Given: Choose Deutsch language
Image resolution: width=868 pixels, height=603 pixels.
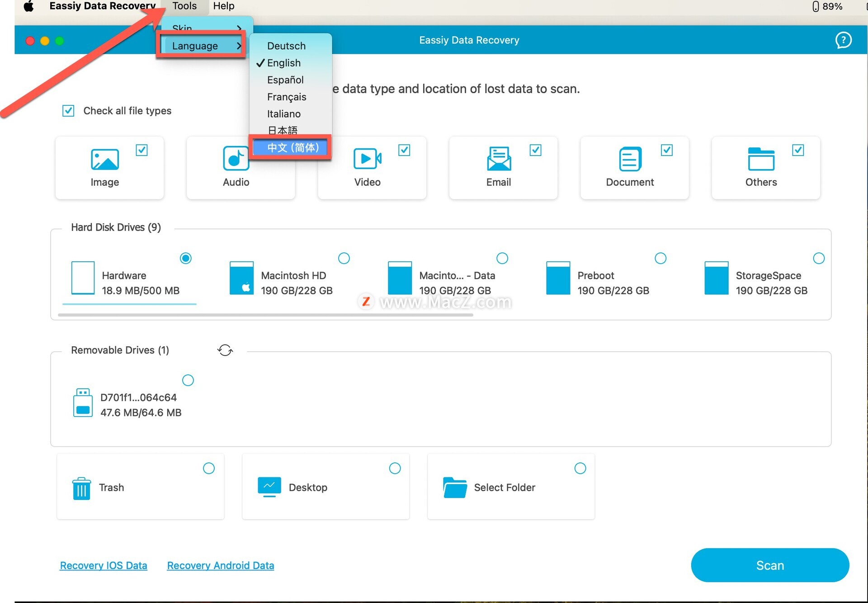Looking at the screenshot, I should (291, 46).
